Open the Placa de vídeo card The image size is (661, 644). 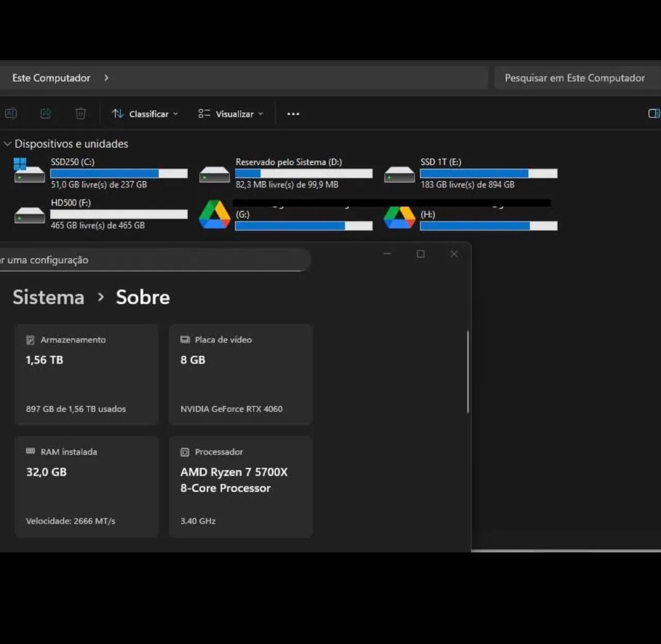tap(241, 374)
